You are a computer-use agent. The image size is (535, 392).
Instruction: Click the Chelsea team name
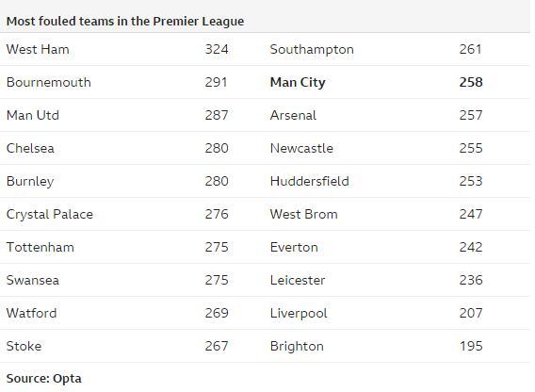coord(30,148)
